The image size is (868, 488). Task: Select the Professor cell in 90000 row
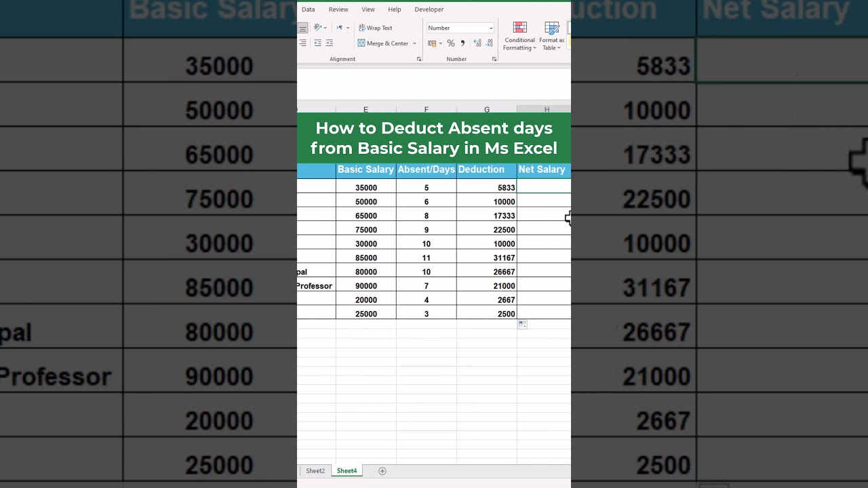316,286
